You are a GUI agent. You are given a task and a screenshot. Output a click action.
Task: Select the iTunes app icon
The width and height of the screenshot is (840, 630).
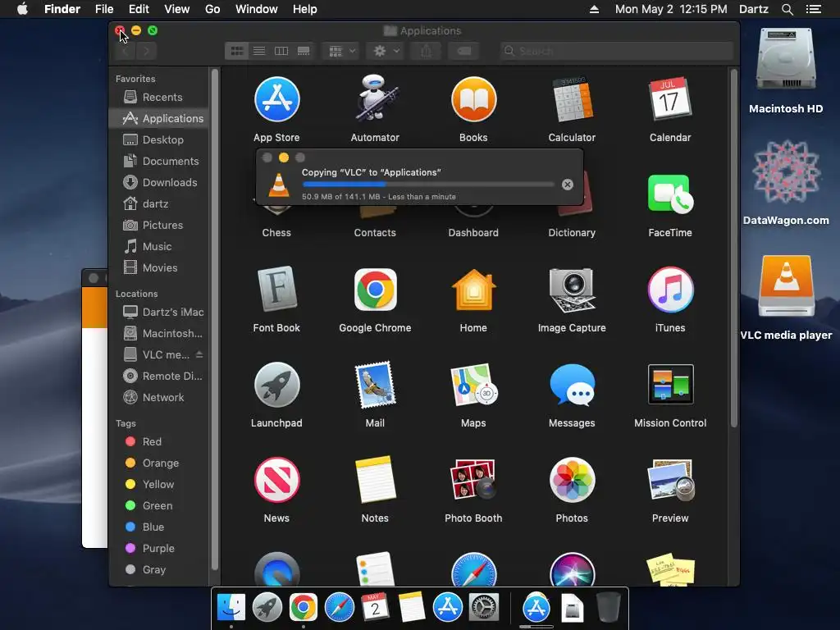(x=670, y=290)
